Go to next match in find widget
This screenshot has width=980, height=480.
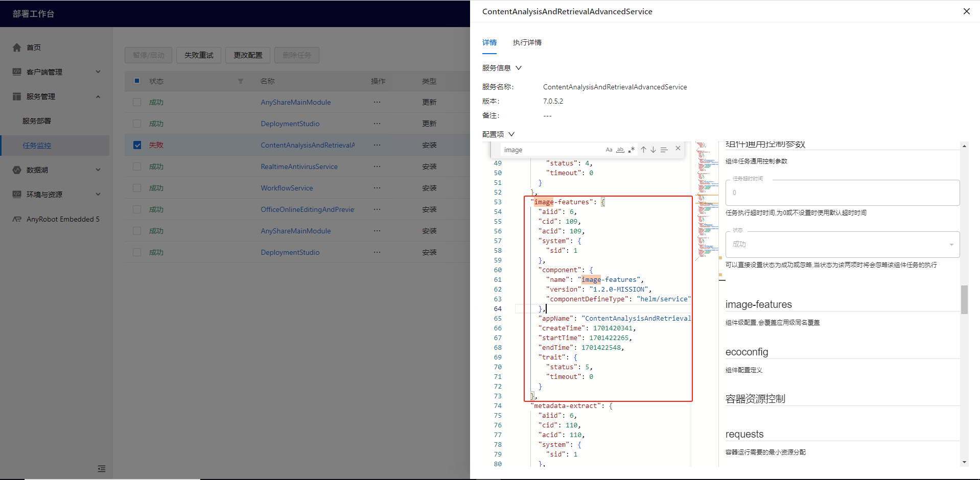click(653, 150)
